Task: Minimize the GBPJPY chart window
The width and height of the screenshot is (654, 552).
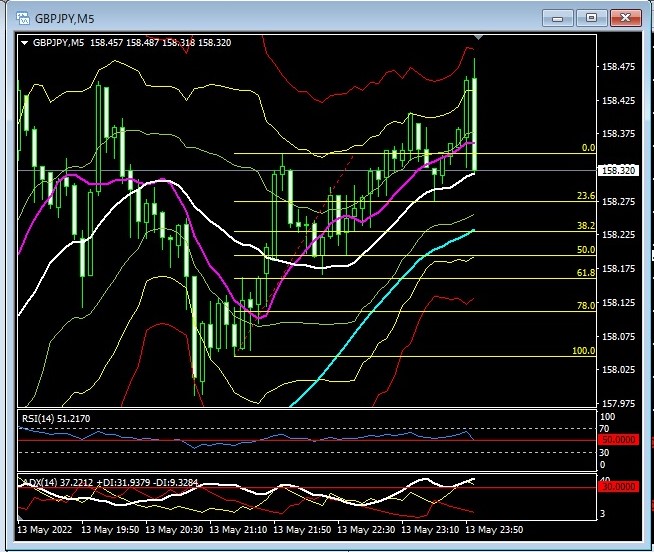Action: 559,17
